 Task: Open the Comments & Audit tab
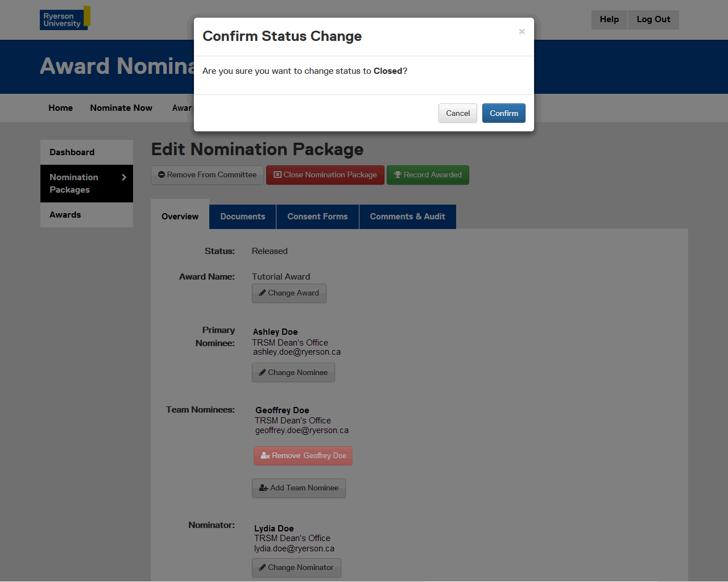click(x=407, y=217)
